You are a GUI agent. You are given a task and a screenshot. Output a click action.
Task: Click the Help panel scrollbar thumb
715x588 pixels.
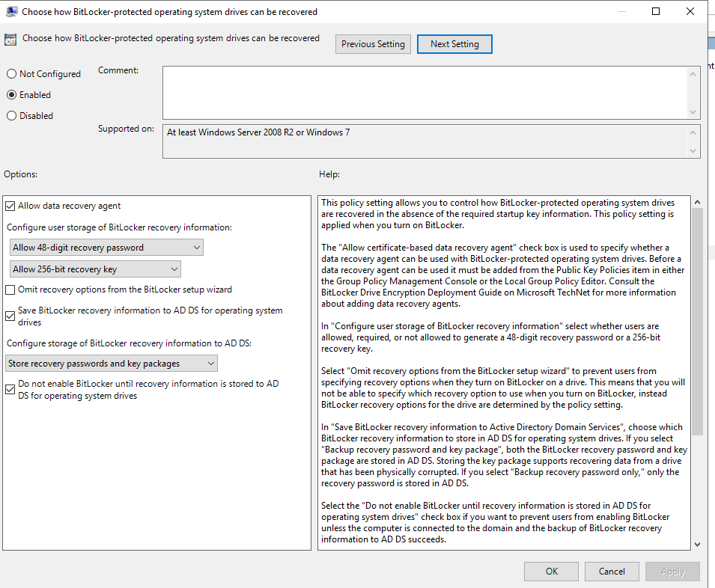pyautogui.click(x=697, y=322)
